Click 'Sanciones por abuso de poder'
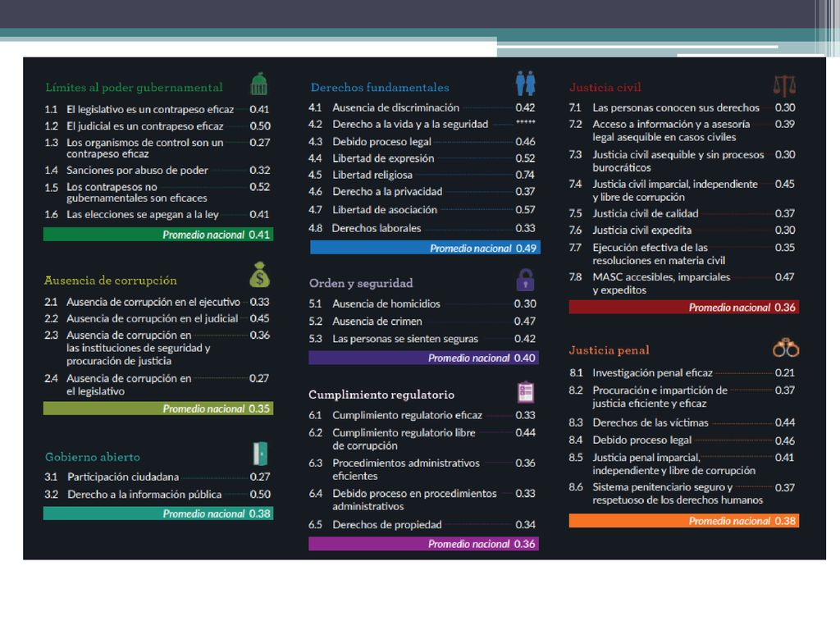Viewport: 840px width, 630px height. pyautogui.click(x=137, y=171)
